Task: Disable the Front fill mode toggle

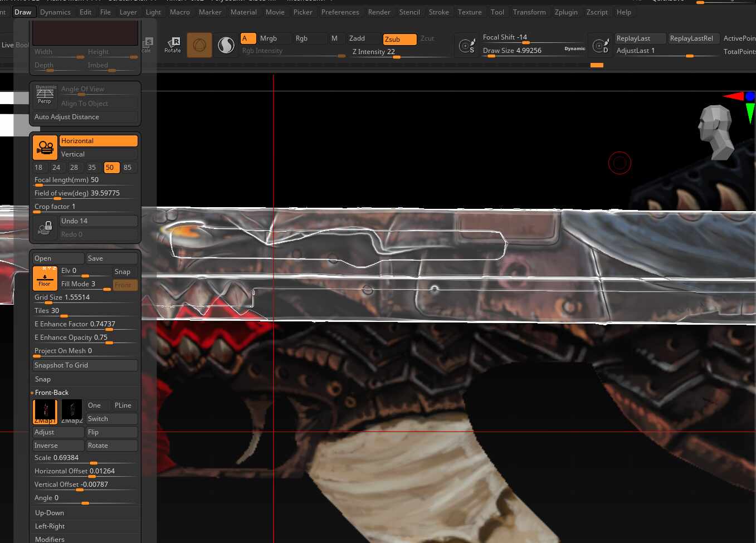Action: point(125,285)
